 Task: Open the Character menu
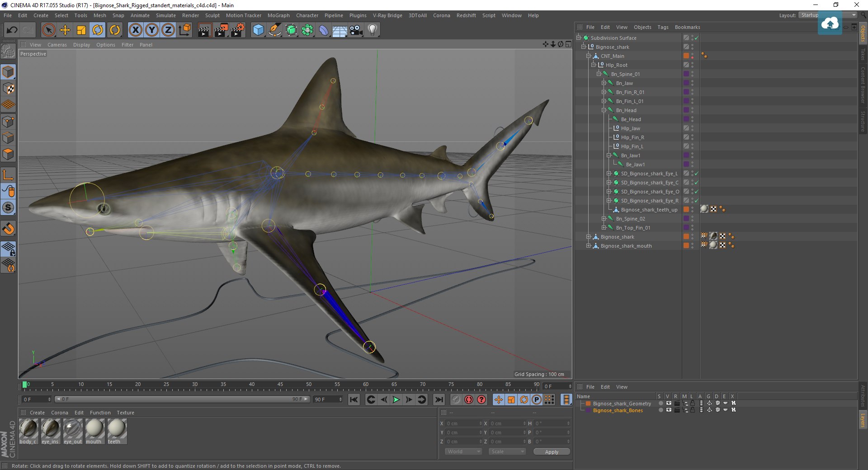click(307, 15)
